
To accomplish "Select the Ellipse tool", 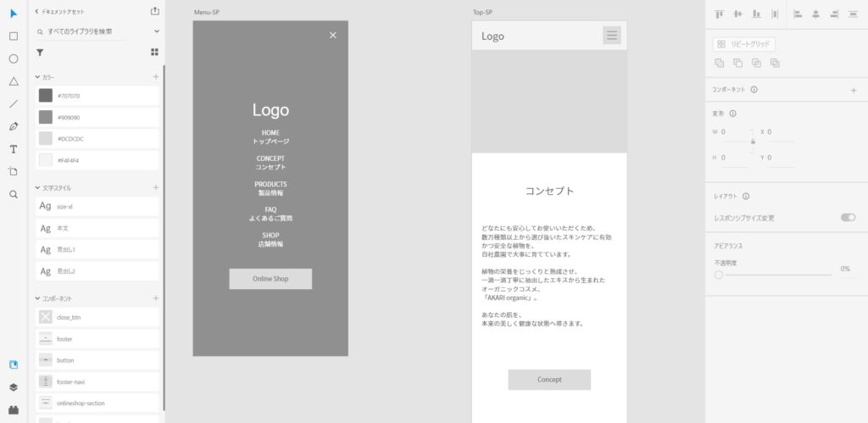I will [14, 58].
